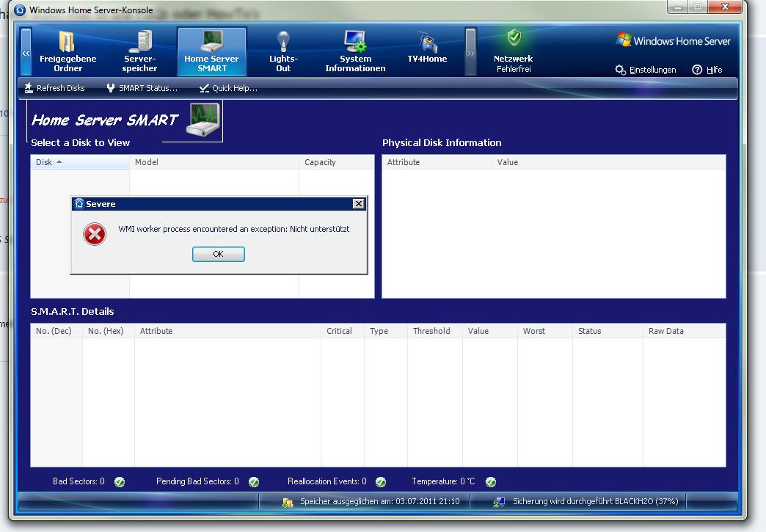Open SMART Status…
The height and width of the screenshot is (532, 766).
142,88
